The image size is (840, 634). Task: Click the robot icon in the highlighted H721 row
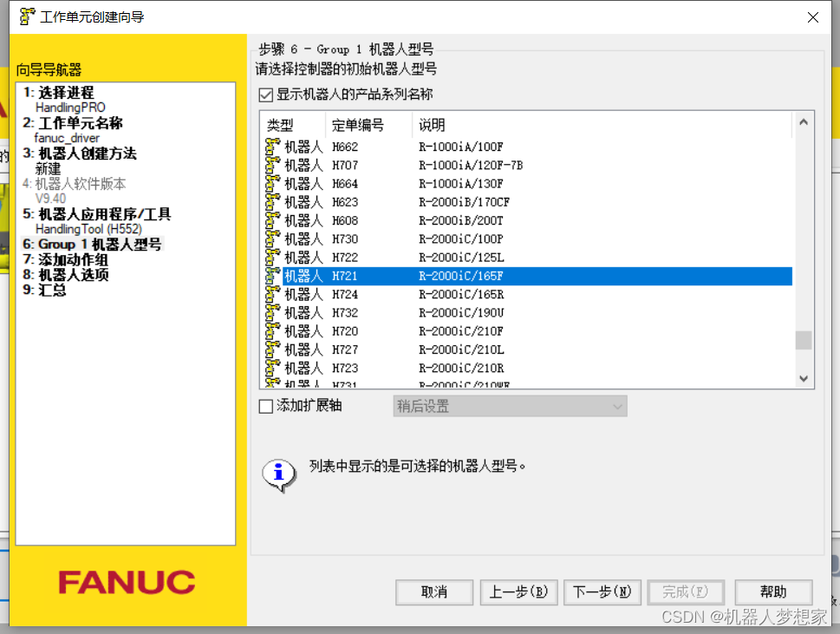click(273, 276)
